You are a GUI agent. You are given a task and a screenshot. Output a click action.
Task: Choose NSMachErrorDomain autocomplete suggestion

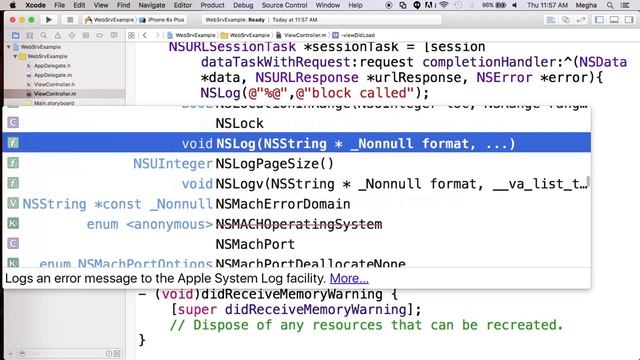pyautogui.click(x=297, y=203)
